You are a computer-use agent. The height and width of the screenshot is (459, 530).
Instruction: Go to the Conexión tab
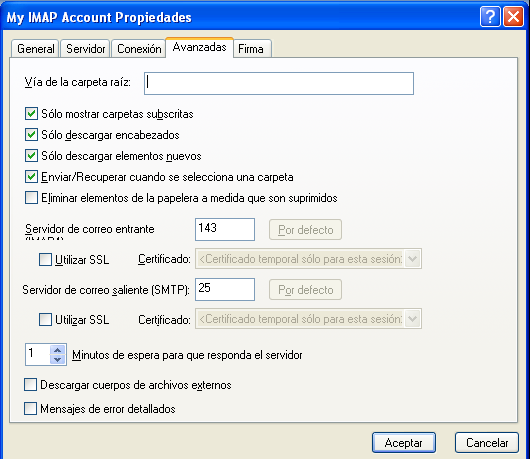point(139,49)
